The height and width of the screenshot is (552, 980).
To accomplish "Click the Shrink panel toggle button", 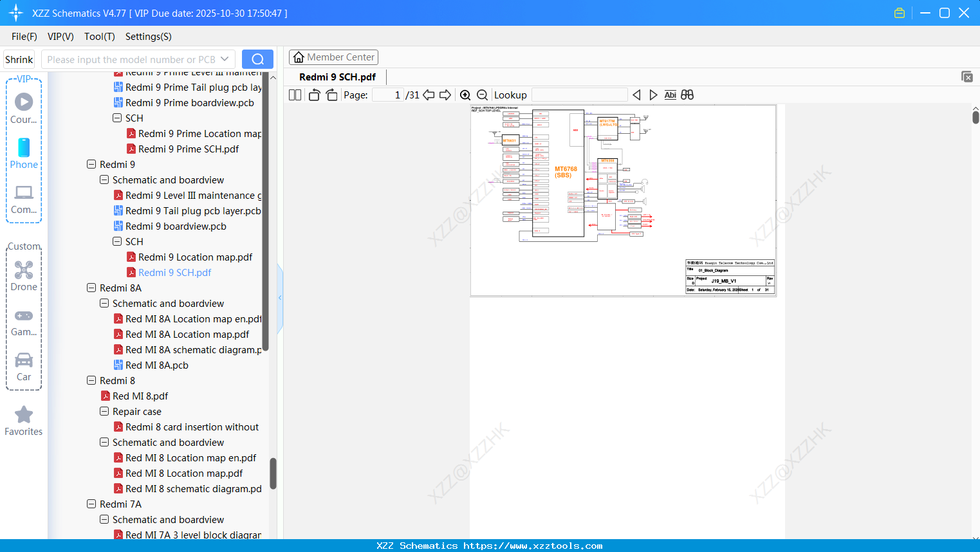I will pos(19,60).
